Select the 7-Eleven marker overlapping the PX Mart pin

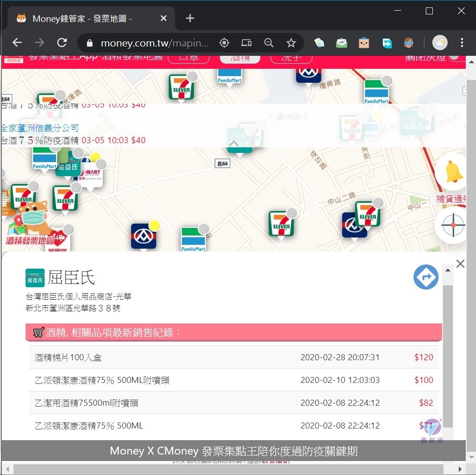coord(367,214)
